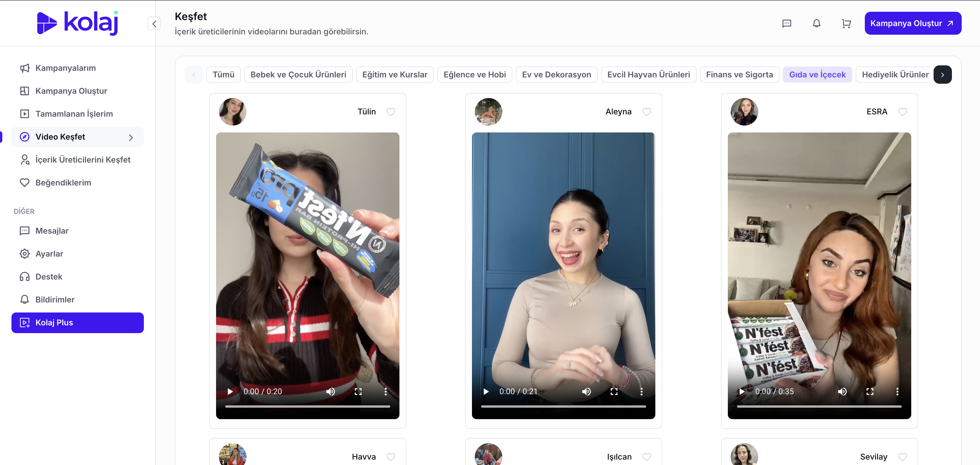This screenshot has height=465, width=980.
Task: Open Ayarlar settings page
Action: [78, 254]
